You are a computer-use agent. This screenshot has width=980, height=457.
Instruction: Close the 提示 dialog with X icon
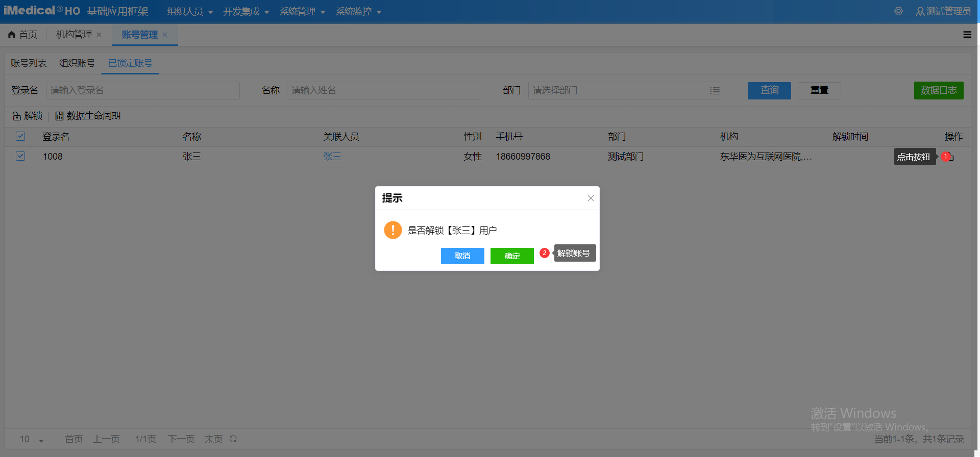(x=591, y=198)
